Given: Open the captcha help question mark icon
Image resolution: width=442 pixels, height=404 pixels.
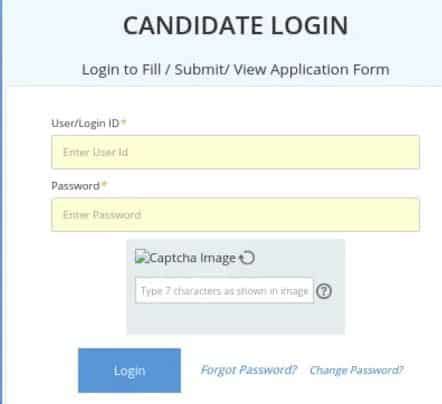Looking at the screenshot, I should [x=324, y=291].
